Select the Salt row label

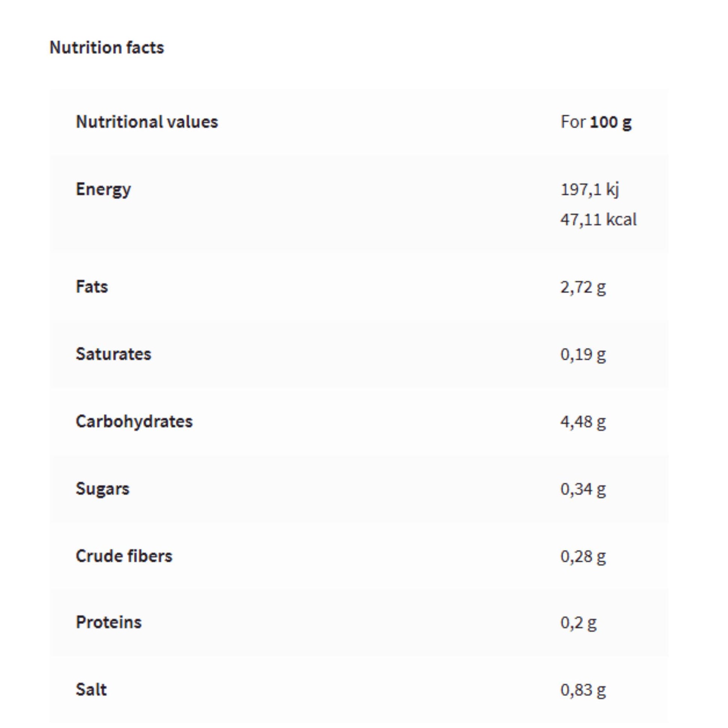pos(91,689)
